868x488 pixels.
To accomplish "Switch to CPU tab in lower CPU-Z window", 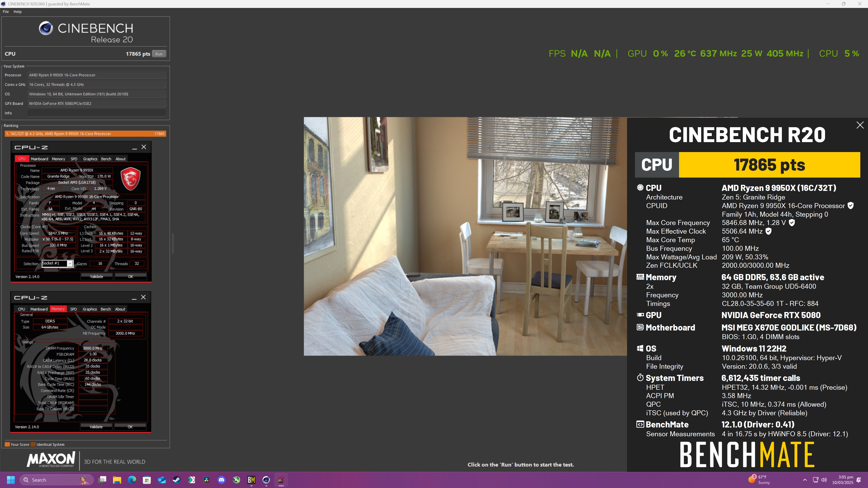I will (x=21, y=309).
